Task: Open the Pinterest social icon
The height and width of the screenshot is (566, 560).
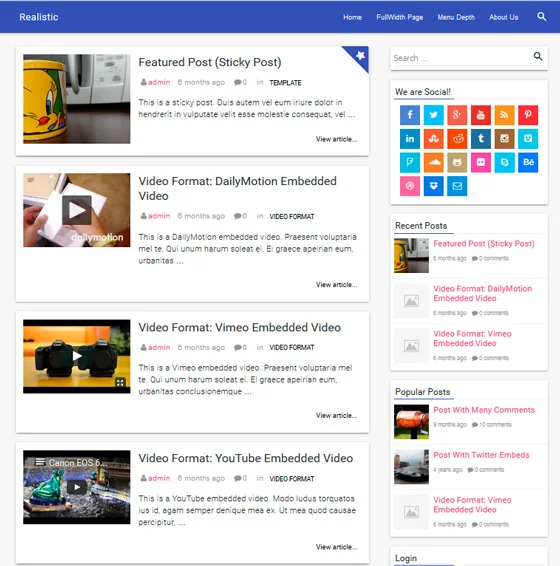Action: click(x=528, y=115)
